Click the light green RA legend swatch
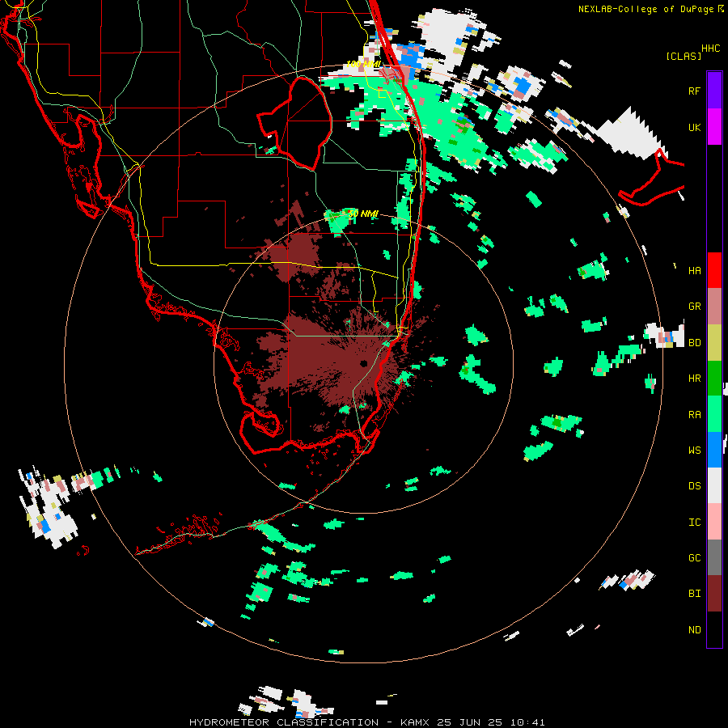The image size is (728, 728). tap(714, 414)
